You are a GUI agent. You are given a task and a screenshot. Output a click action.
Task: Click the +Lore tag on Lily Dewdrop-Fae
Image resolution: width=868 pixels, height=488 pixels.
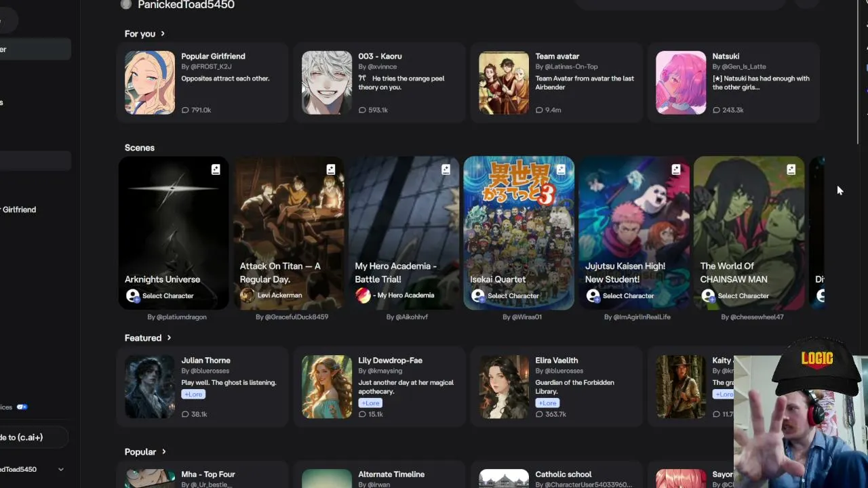[x=370, y=403]
